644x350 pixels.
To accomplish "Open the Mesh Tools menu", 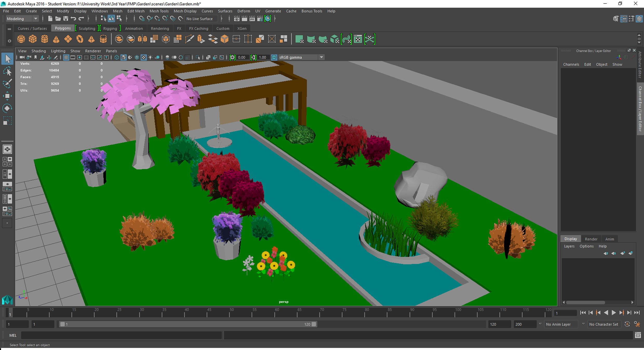I will (159, 11).
